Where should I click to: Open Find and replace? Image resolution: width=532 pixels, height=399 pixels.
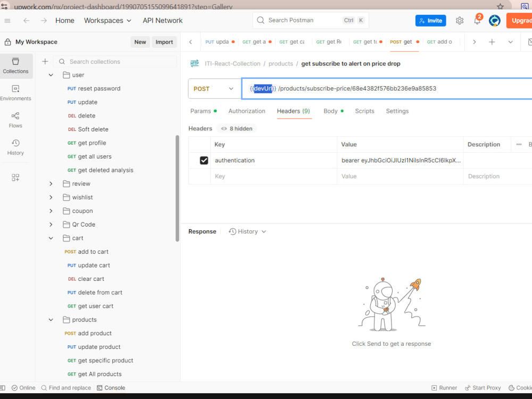pos(66,388)
